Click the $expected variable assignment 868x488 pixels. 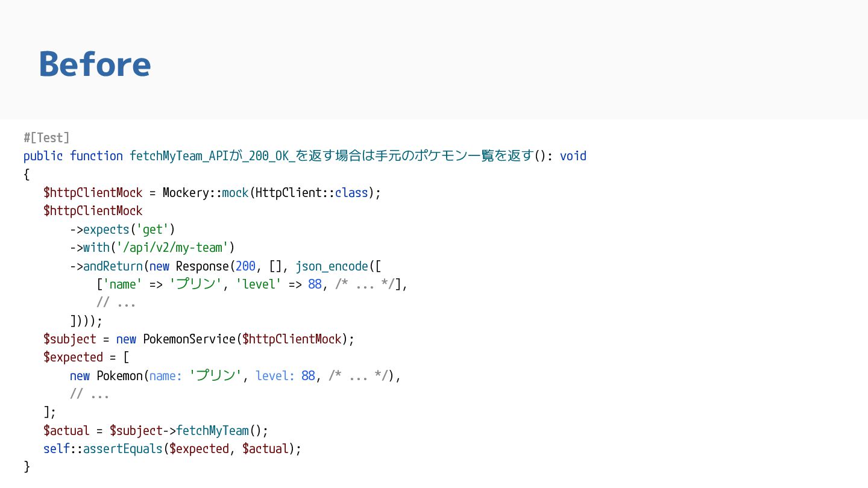tap(73, 357)
